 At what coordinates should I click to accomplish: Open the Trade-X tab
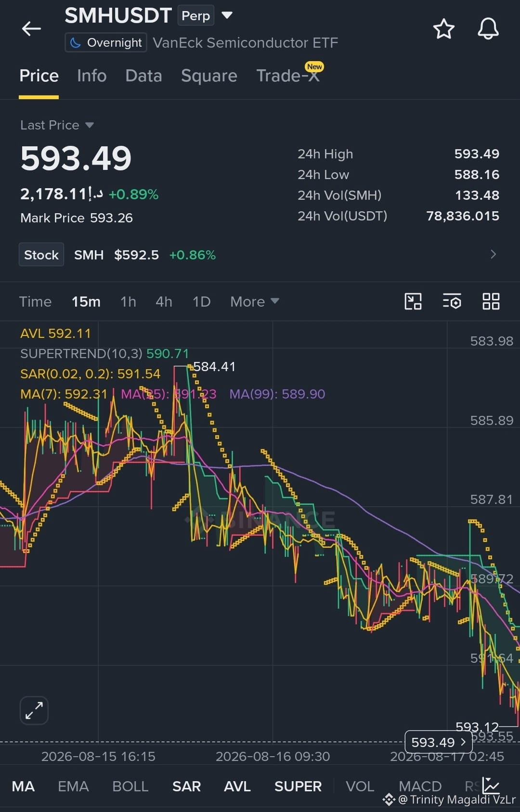288,76
